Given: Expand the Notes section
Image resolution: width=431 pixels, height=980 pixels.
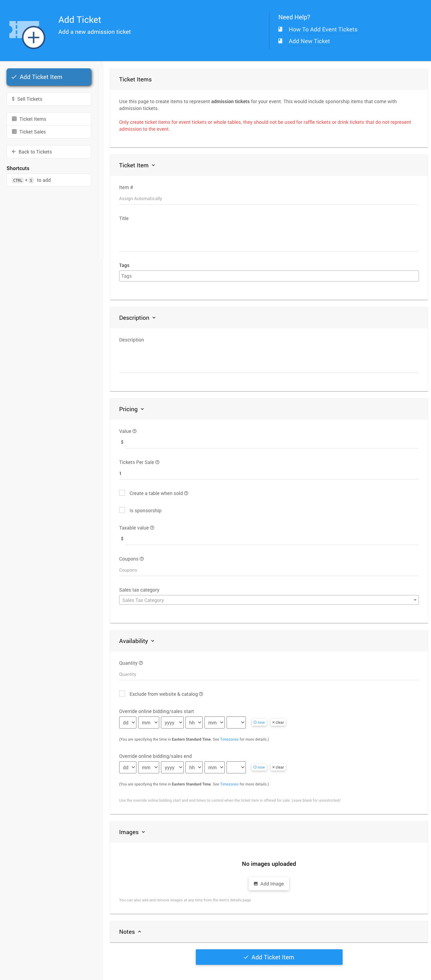Looking at the screenshot, I should click(130, 932).
